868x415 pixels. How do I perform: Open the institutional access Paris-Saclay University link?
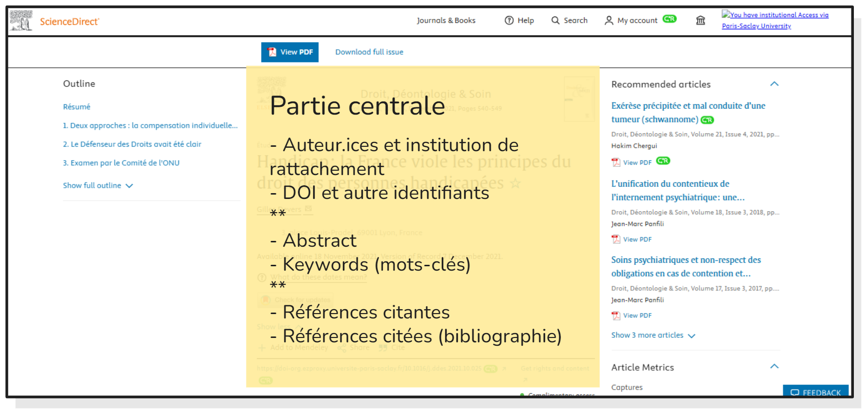(775, 20)
